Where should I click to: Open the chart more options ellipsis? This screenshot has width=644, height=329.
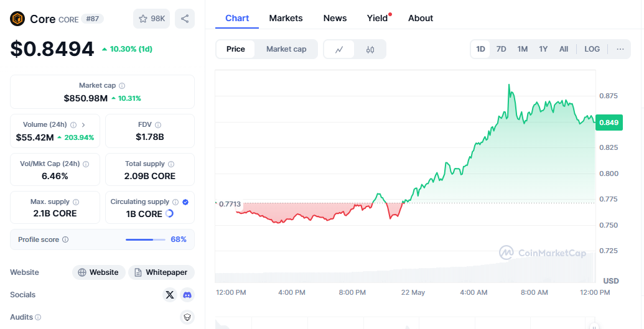point(620,49)
